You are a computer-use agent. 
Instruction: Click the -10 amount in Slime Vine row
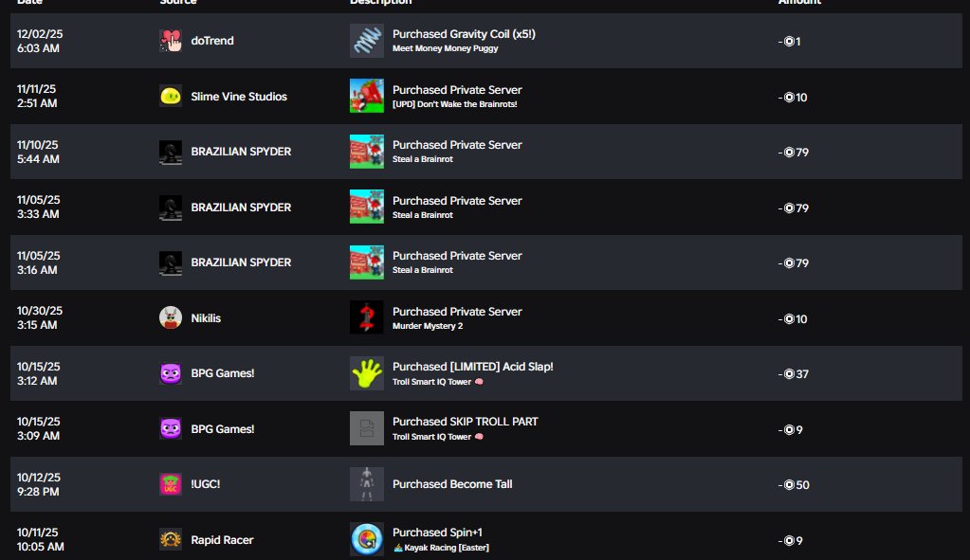click(793, 98)
